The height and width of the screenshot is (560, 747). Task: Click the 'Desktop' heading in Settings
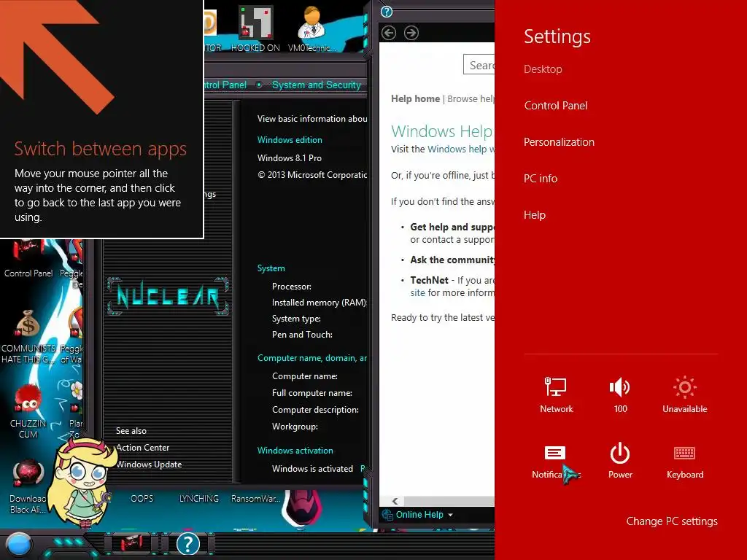543,69
